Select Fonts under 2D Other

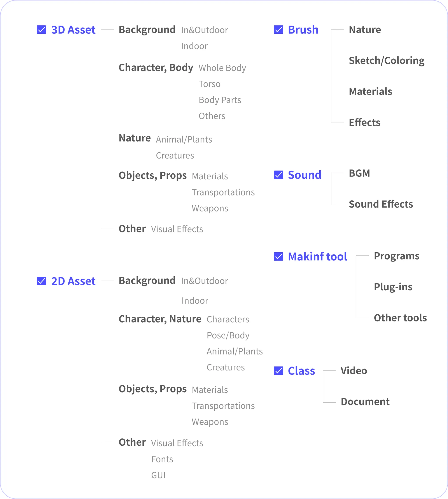162,459
